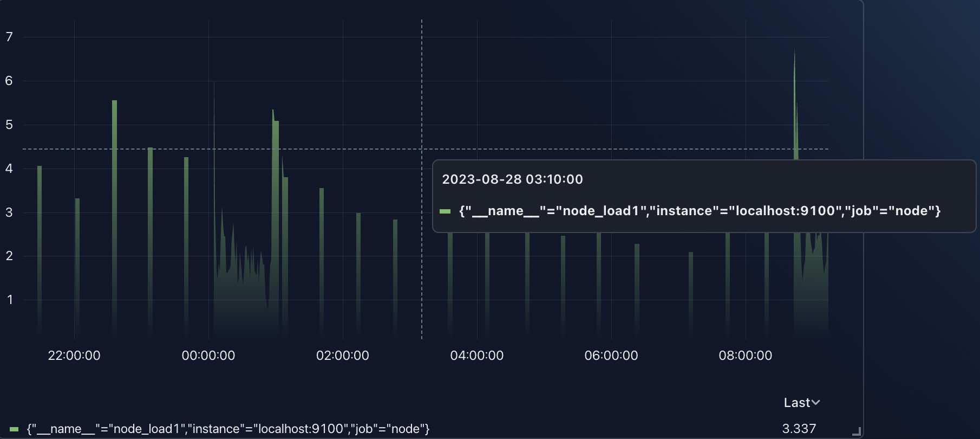Click the 00:00:00 time axis label
The width and height of the screenshot is (980, 439).
tap(208, 356)
